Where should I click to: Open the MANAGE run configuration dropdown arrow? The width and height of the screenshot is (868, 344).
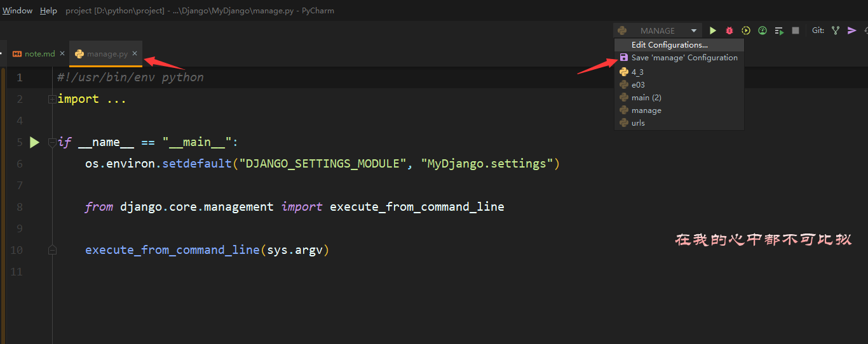click(x=694, y=30)
